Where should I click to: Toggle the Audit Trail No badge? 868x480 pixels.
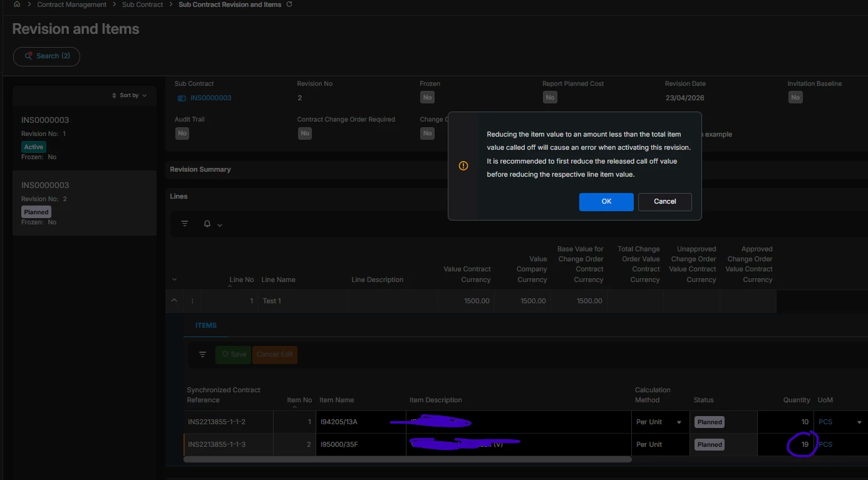click(182, 133)
